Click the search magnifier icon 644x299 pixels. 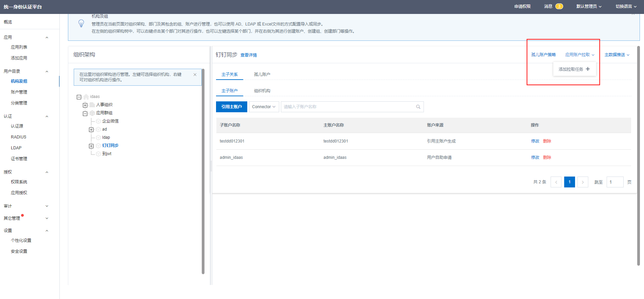(x=418, y=107)
